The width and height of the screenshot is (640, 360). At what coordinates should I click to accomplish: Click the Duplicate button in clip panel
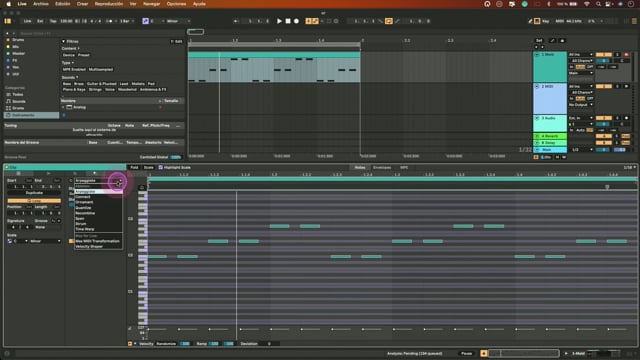tap(34, 193)
